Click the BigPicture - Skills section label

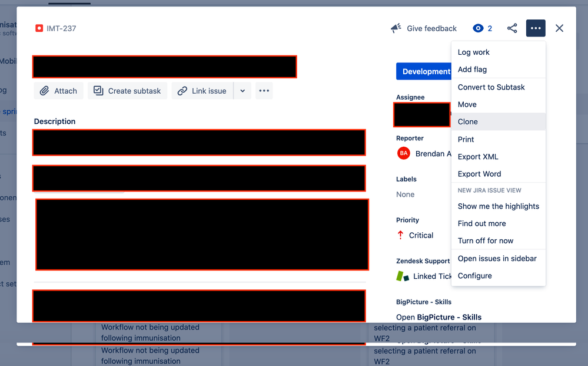[x=424, y=302]
